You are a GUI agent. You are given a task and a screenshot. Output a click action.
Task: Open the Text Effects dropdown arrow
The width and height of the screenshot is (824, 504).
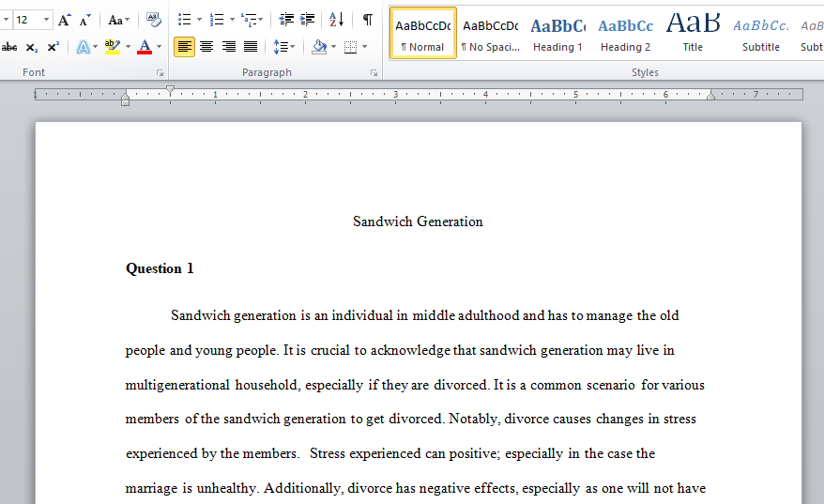click(x=95, y=47)
